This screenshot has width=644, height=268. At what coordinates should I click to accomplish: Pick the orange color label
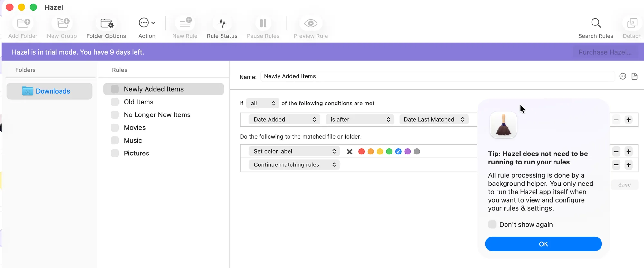[x=371, y=152]
